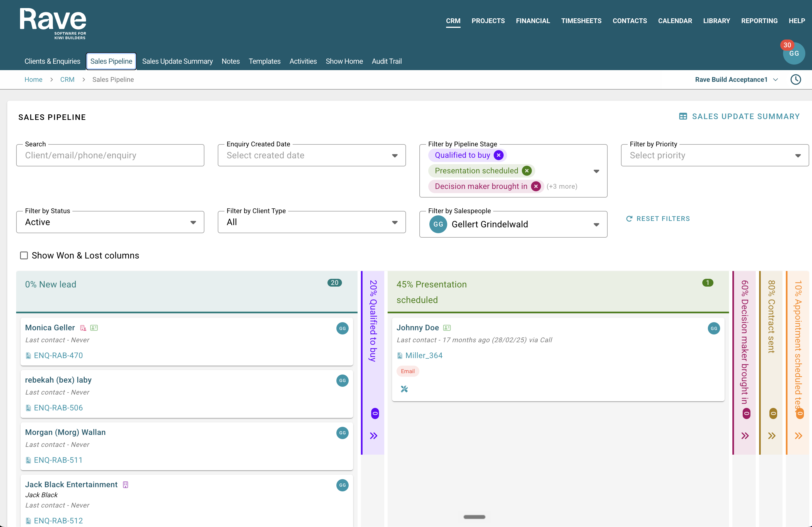Viewport: 812px width, 527px height.
Task: Switch to the Sales Update Summary tab
Action: [177, 61]
